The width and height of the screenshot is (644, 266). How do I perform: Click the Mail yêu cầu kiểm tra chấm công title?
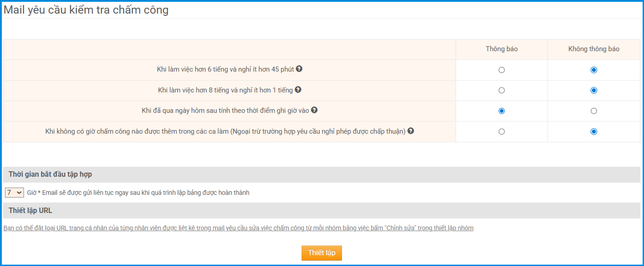coord(86,10)
